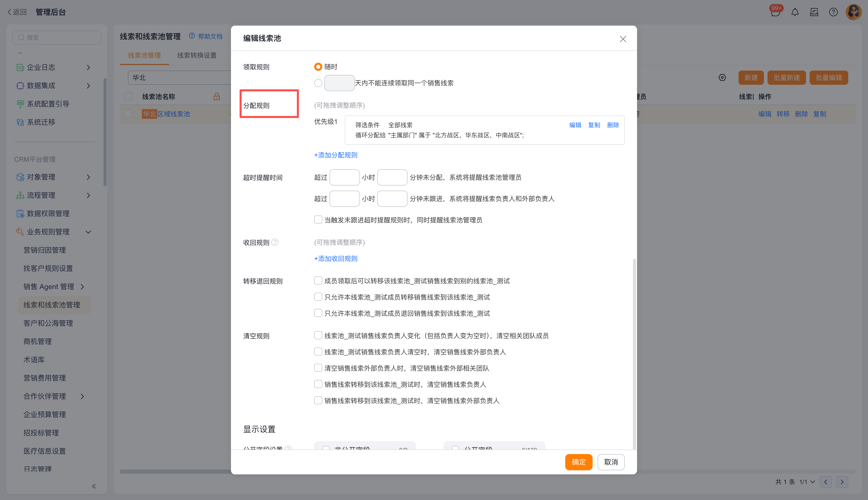
Task: Select the 华北区域线索池 row checkbox
Action: click(128, 114)
